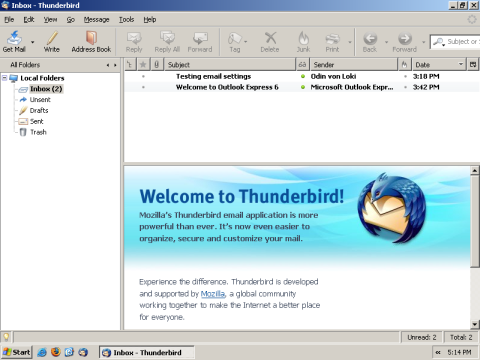
Task: Open the Tag dropdown arrow
Action: pyautogui.click(x=246, y=42)
